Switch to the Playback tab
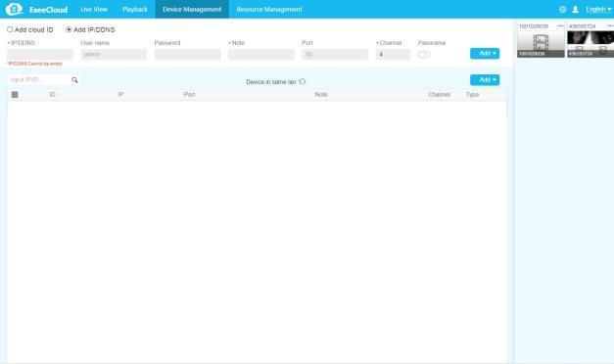This screenshot has width=614, height=364. pos(135,10)
